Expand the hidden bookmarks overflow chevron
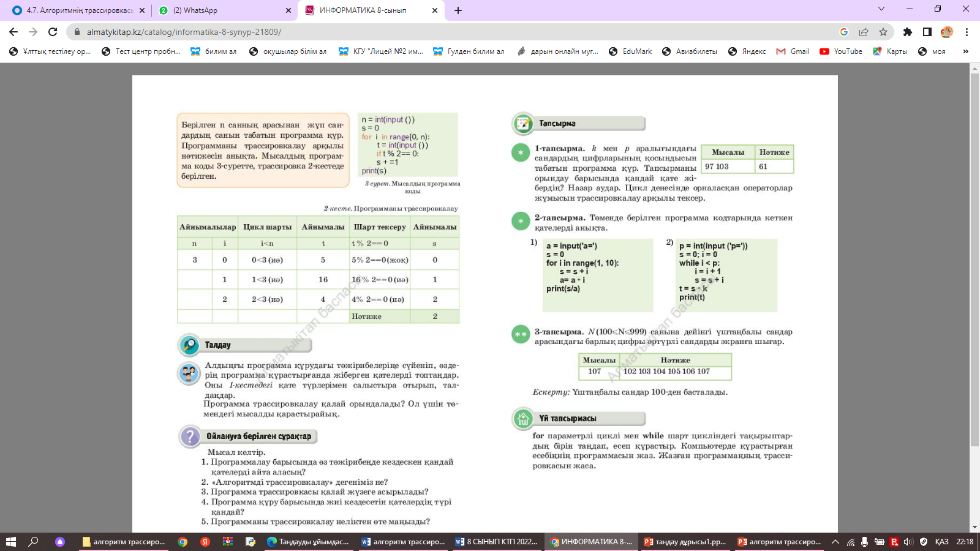The height and width of the screenshot is (551, 980). (966, 51)
